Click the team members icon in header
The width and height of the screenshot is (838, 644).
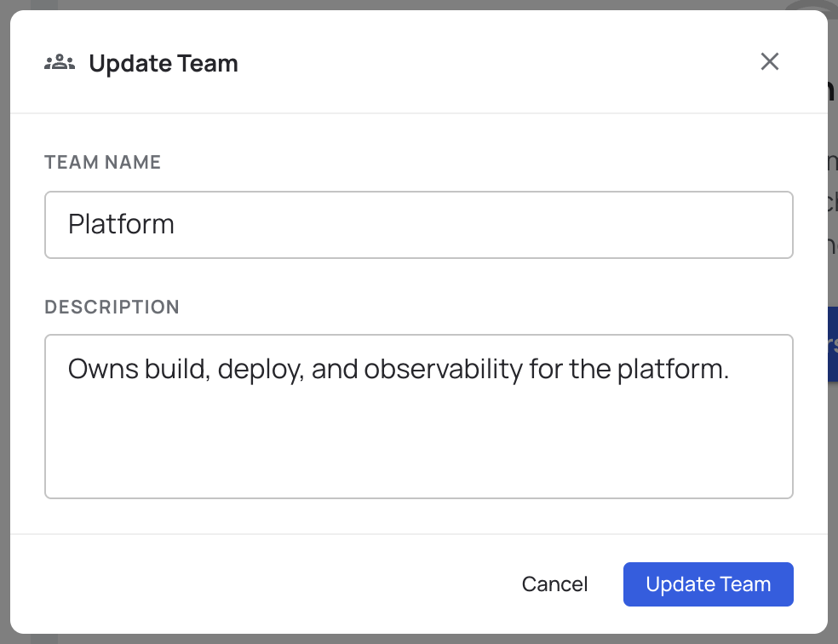click(60, 62)
